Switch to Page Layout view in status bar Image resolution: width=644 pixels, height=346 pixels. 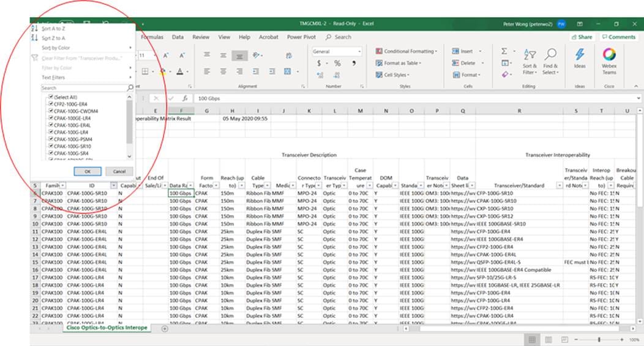[549, 339]
